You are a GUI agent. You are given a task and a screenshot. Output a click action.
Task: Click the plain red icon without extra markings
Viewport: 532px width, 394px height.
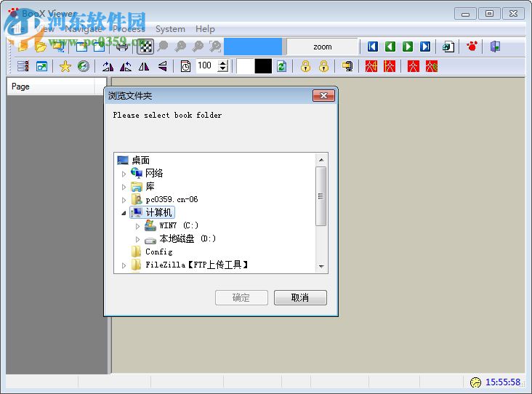click(x=414, y=66)
